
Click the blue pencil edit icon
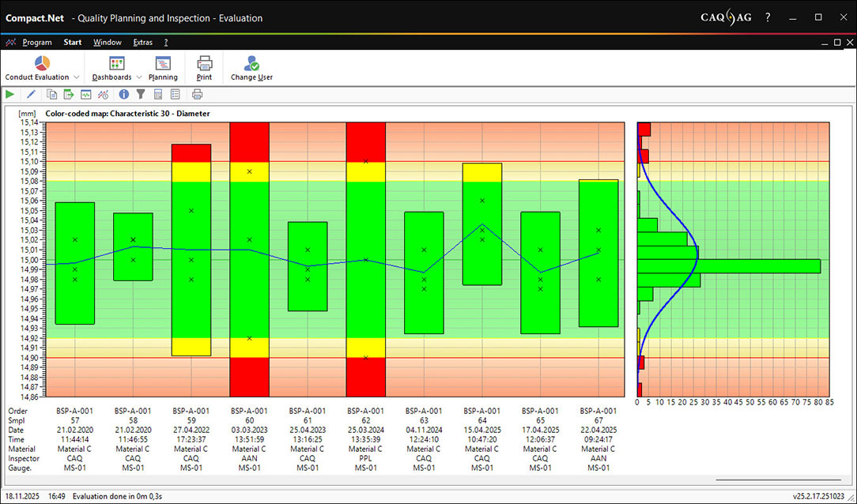(x=32, y=95)
